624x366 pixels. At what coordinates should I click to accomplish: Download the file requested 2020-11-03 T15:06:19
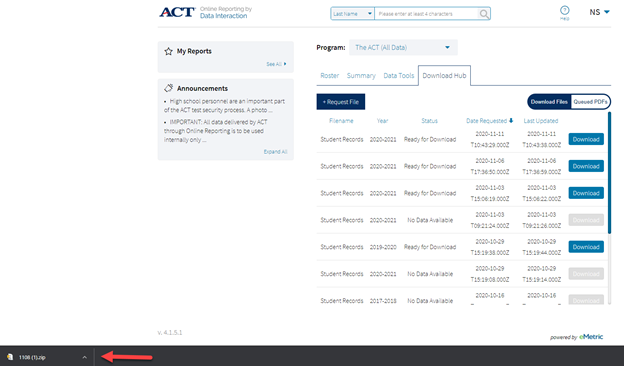point(586,193)
